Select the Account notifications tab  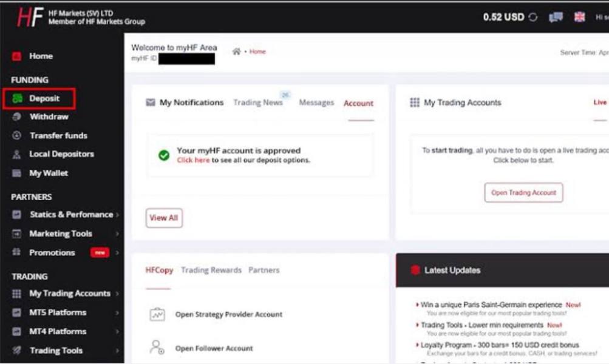(x=358, y=103)
